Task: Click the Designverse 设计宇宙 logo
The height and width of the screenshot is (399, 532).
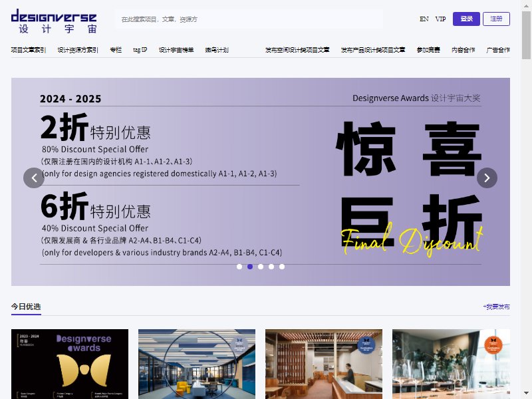Action: coord(54,21)
